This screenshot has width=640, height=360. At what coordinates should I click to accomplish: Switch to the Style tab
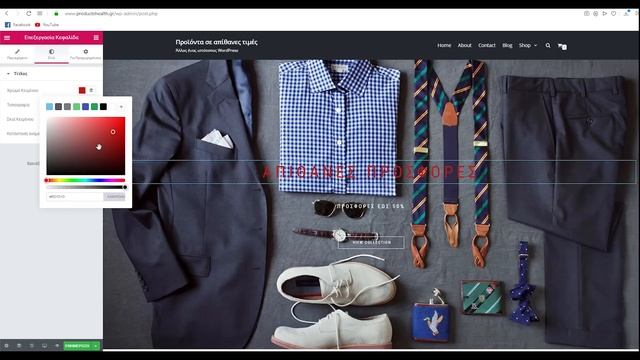pyautogui.click(x=51, y=54)
